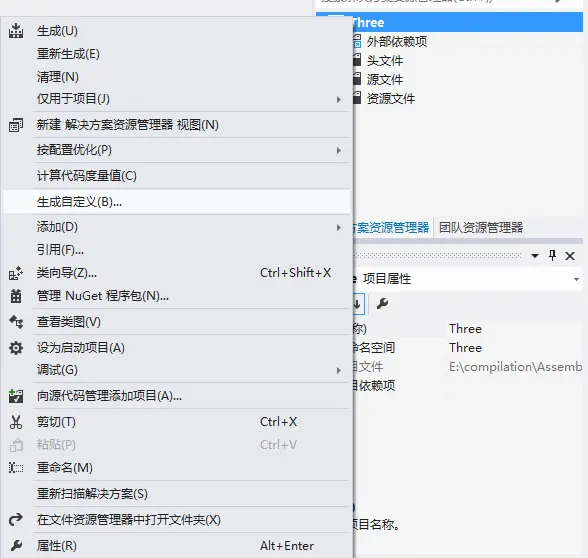Expand the 调试(G) submenu arrow
The width and height of the screenshot is (588, 558).
click(339, 370)
